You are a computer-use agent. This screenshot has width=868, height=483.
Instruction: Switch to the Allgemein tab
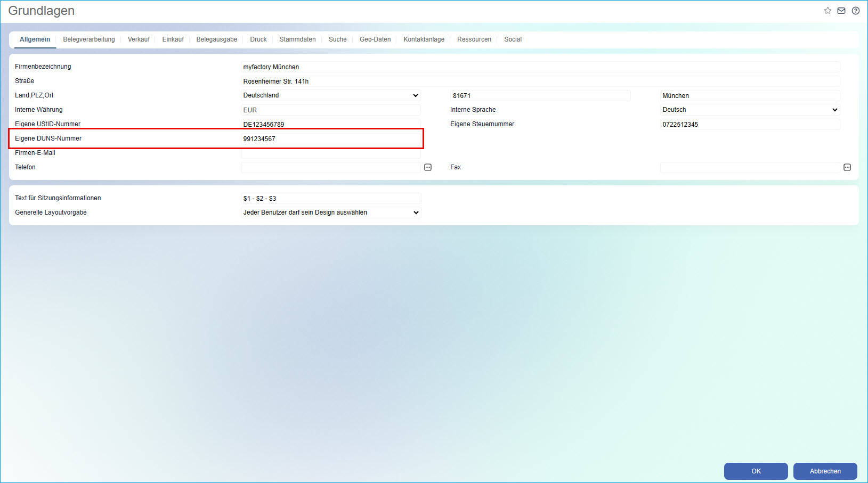tap(35, 39)
